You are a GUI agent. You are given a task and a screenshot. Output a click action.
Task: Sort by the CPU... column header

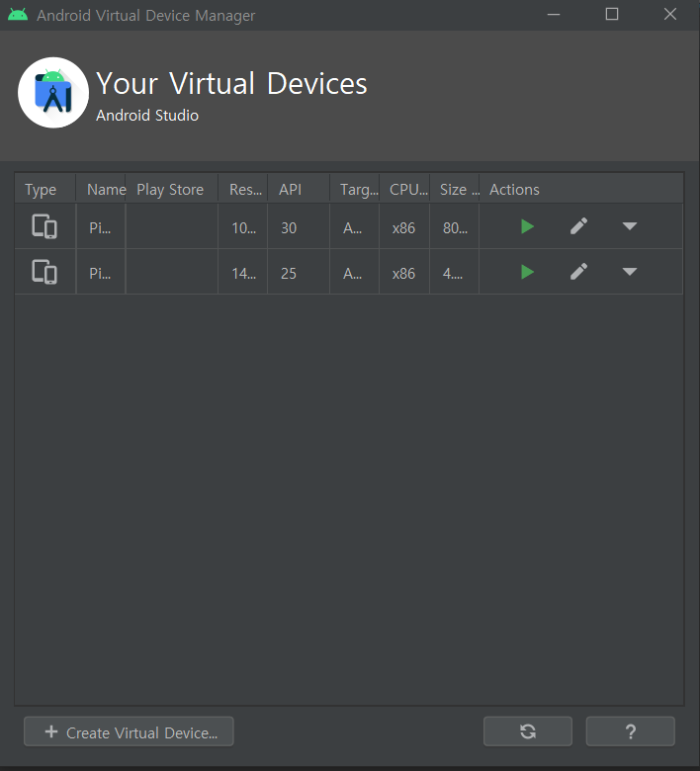click(404, 189)
